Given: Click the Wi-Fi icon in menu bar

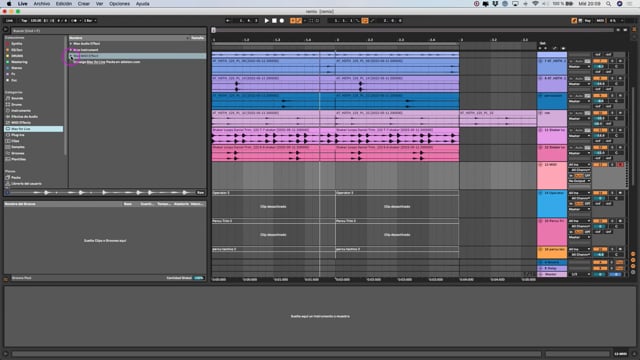Looking at the screenshot, I should 535,4.
